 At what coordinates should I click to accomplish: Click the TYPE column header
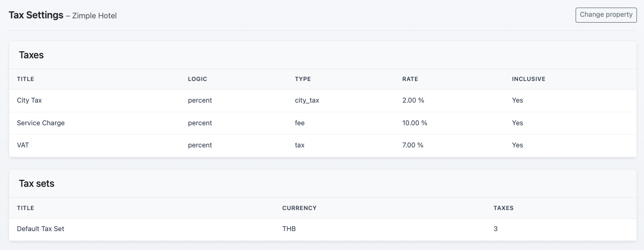click(302, 79)
